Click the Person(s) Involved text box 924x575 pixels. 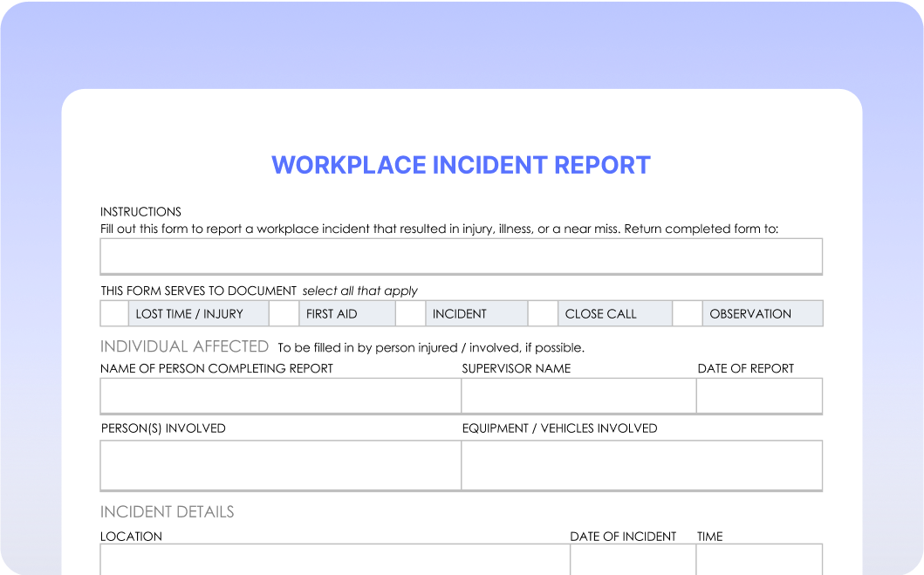(280, 465)
